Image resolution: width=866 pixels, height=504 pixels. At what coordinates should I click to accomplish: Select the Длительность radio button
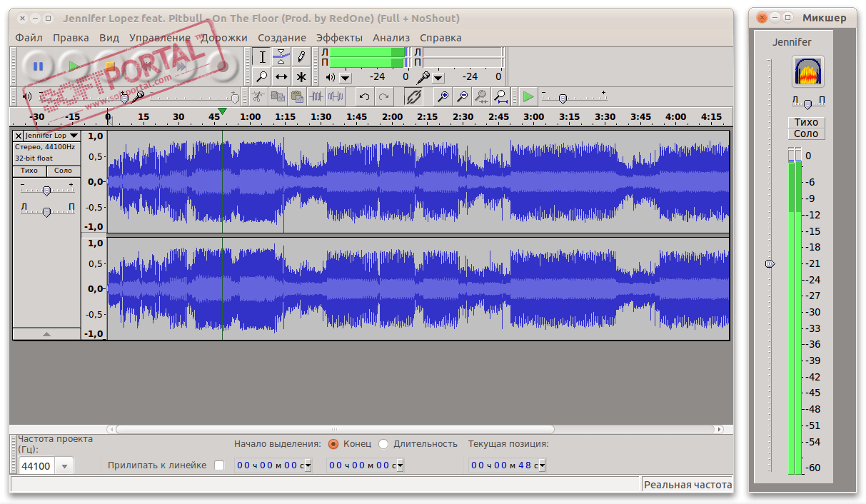tap(383, 444)
